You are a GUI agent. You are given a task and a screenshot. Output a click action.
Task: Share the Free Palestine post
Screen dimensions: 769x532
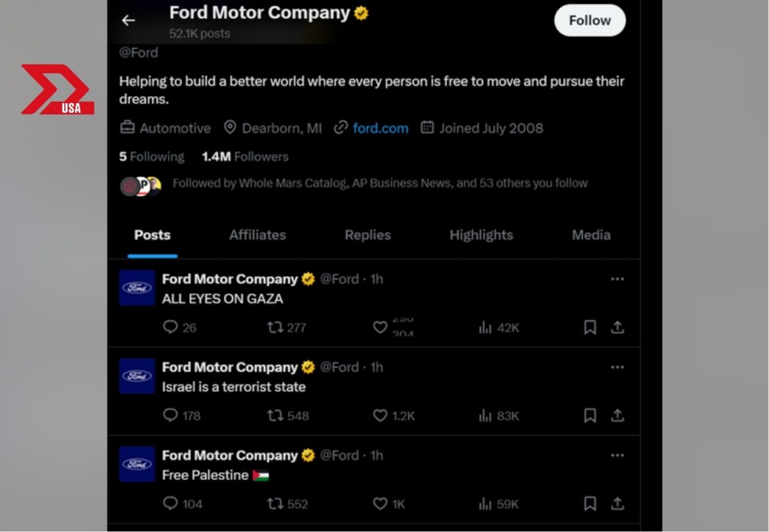[x=617, y=504]
